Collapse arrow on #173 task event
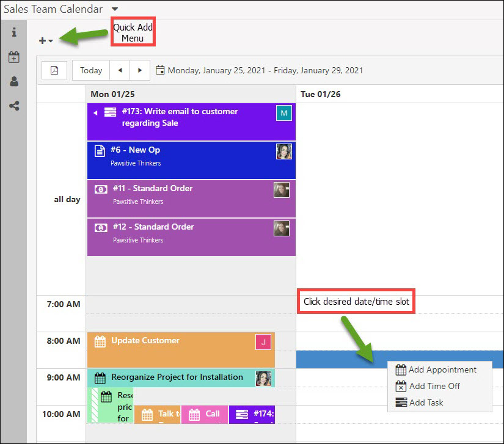This screenshot has height=444, width=504. [95, 113]
